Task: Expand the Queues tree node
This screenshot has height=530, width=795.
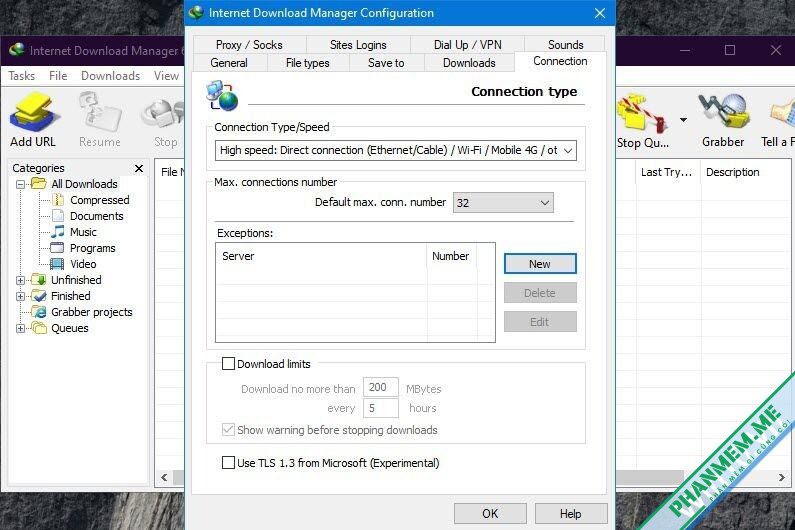Action: [x=20, y=328]
